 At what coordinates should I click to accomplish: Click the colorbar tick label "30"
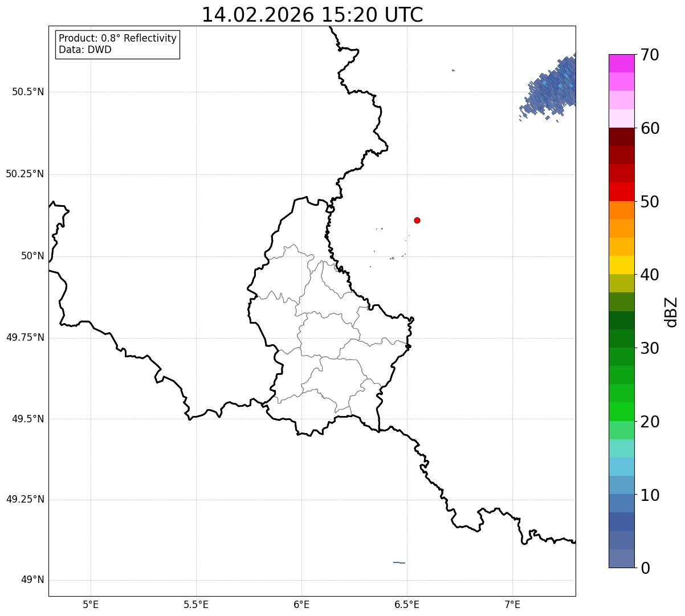click(x=650, y=349)
